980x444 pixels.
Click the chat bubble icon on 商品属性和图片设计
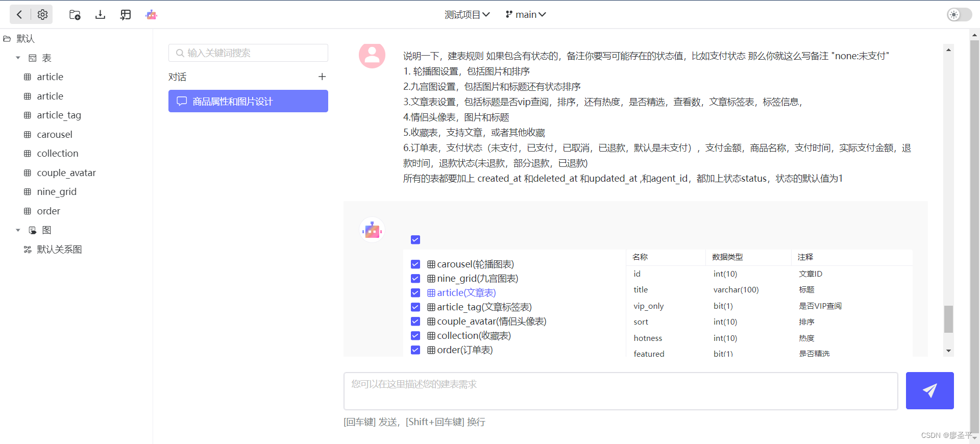coord(182,101)
